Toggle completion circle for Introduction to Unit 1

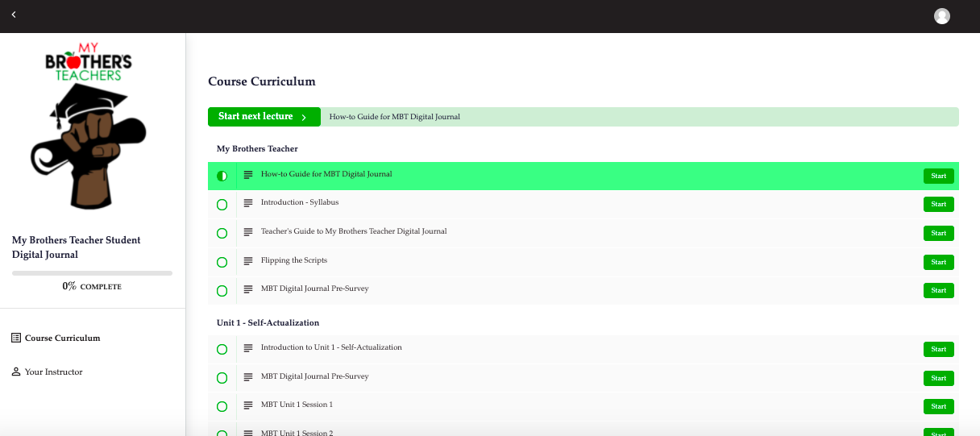[222, 350]
